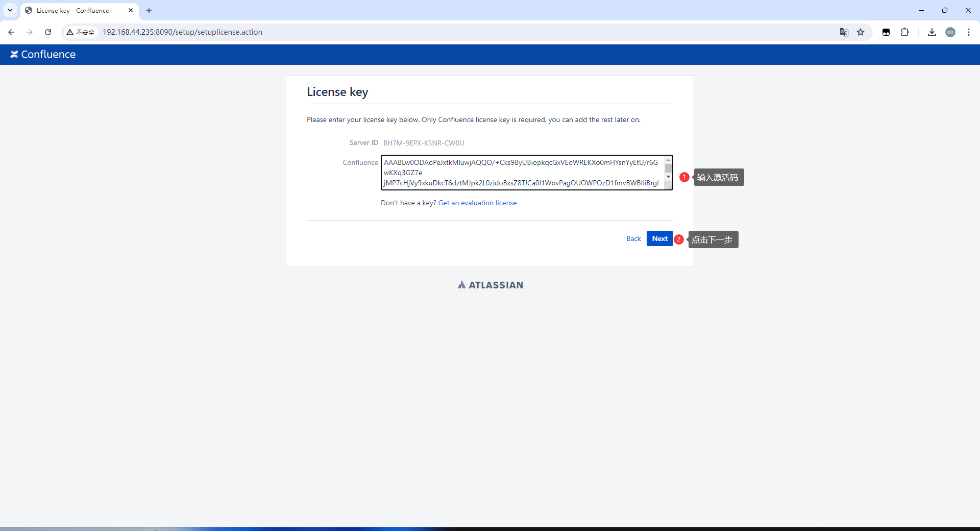Open the browser downloads icon

click(932, 32)
